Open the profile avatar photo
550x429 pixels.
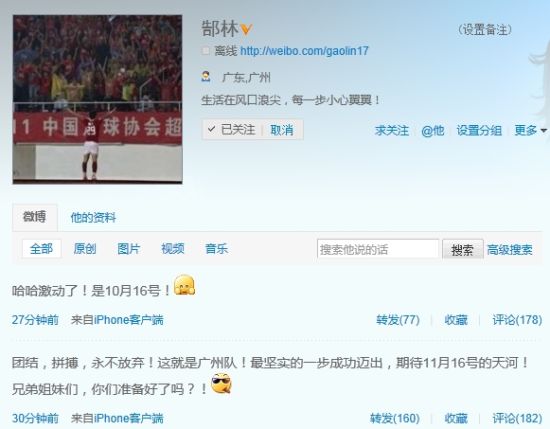pyautogui.click(x=98, y=99)
